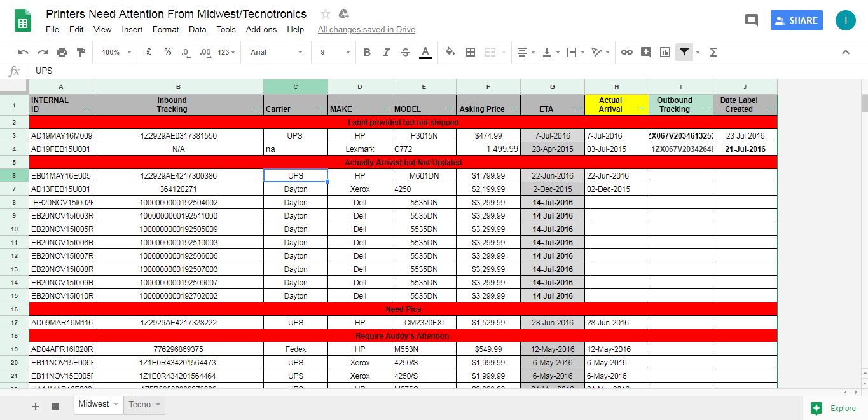Open the Fill color picker

coord(450,52)
